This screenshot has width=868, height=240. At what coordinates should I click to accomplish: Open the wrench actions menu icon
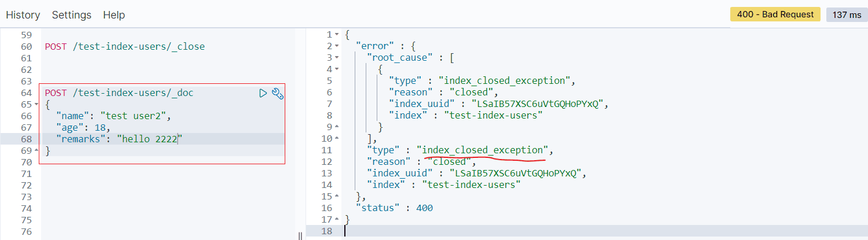[277, 94]
